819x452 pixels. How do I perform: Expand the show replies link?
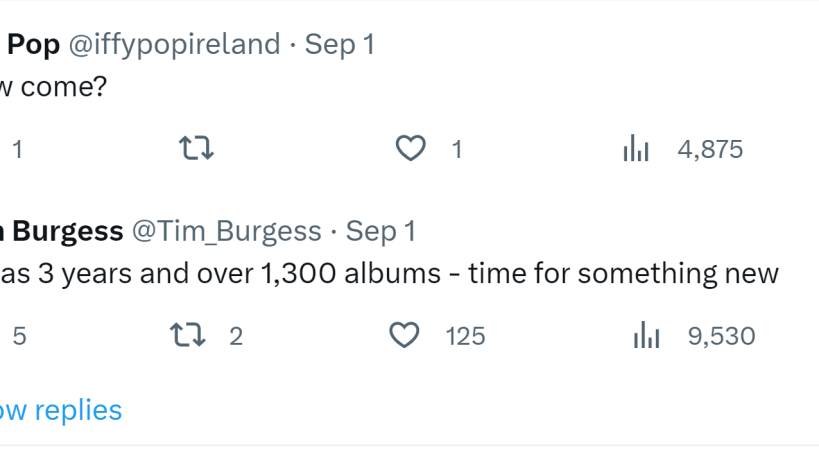(x=61, y=410)
